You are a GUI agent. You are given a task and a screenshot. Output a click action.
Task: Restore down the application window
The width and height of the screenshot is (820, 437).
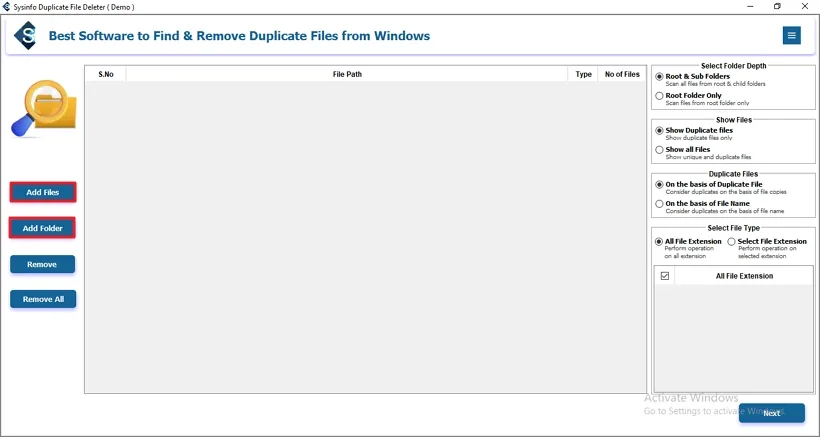(x=777, y=7)
